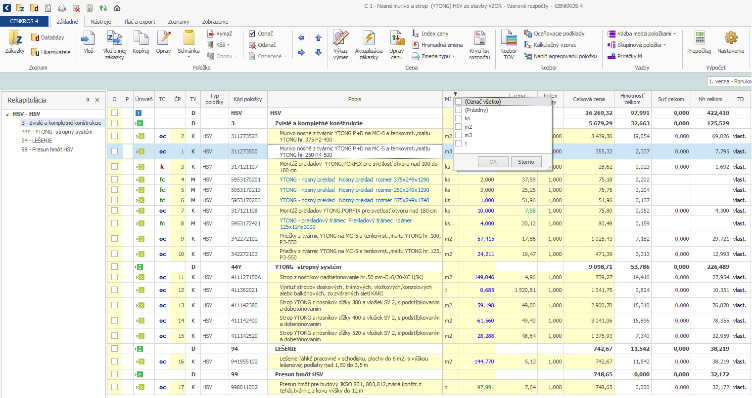Screen dimensions: 752x398
Task: Toggle the (Označ všetko) checkbox
Action: 458,102
